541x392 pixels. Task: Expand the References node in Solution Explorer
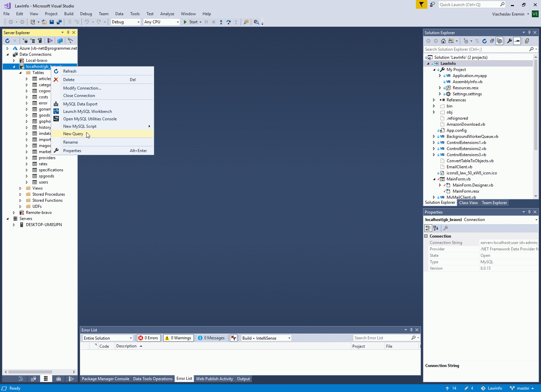(434, 100)
